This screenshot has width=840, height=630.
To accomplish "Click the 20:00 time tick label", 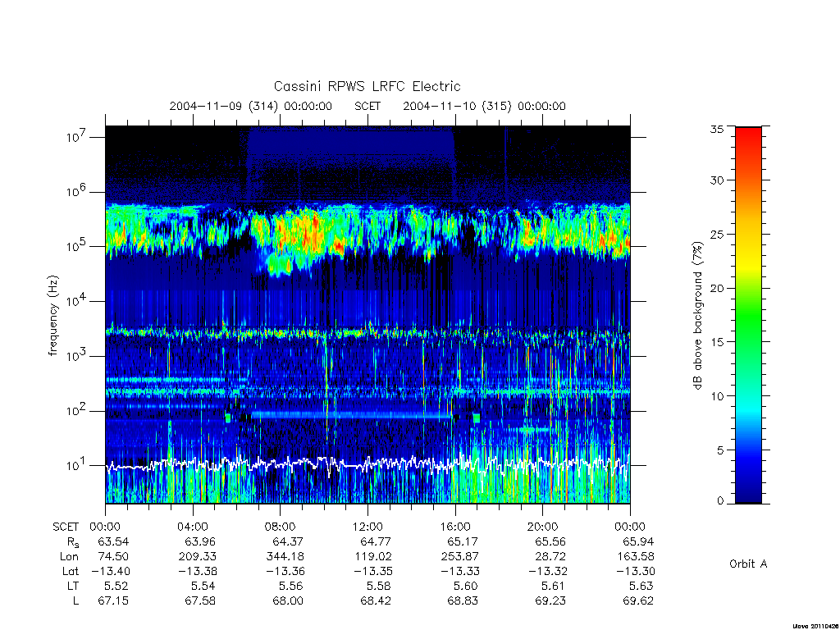I will pyautogui.click(x=542, y=527).
